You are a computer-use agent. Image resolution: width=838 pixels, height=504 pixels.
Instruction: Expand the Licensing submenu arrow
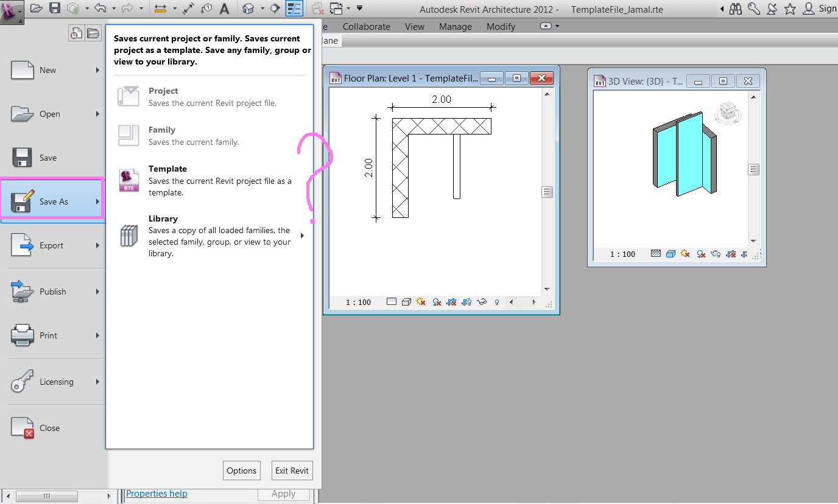coord(97,382)
